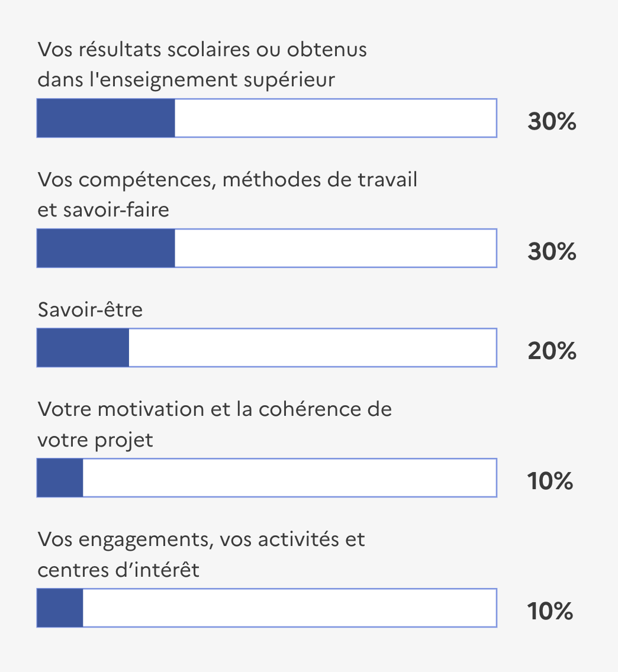Select the 'Savoir-être' label
This screenshot has height=672, width=618.
click(x=90, y=309)
